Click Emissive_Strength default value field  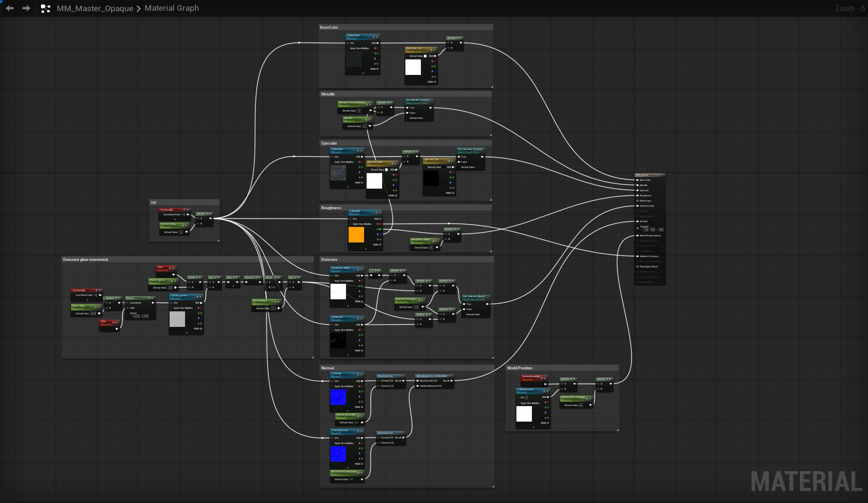click(416, 307)
